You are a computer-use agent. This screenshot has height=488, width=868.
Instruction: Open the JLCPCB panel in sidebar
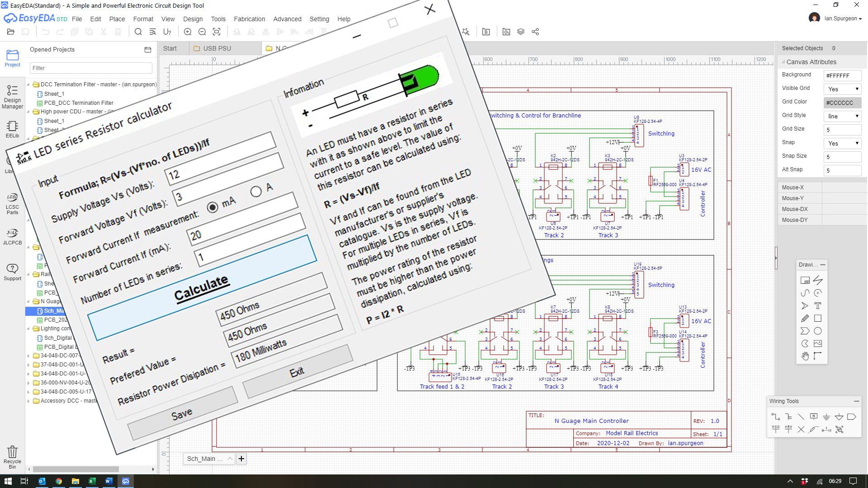pyautogui.click(x=12, y=235)
